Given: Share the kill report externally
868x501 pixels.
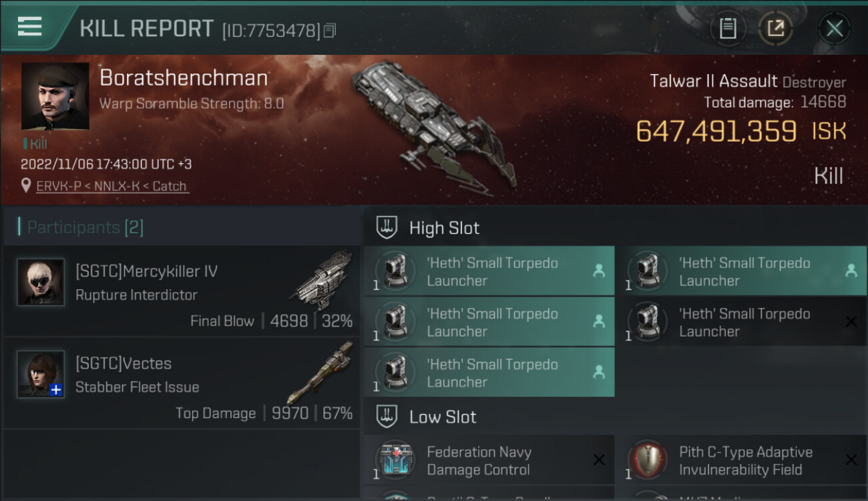Looking at the screenshot, I should point(775,28).
